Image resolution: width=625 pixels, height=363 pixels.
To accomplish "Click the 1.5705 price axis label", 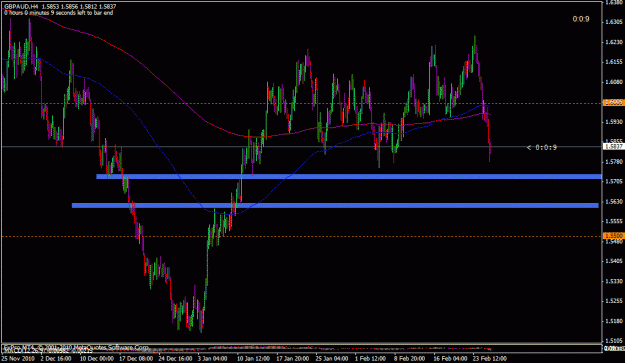I will (x=614, y=182).
